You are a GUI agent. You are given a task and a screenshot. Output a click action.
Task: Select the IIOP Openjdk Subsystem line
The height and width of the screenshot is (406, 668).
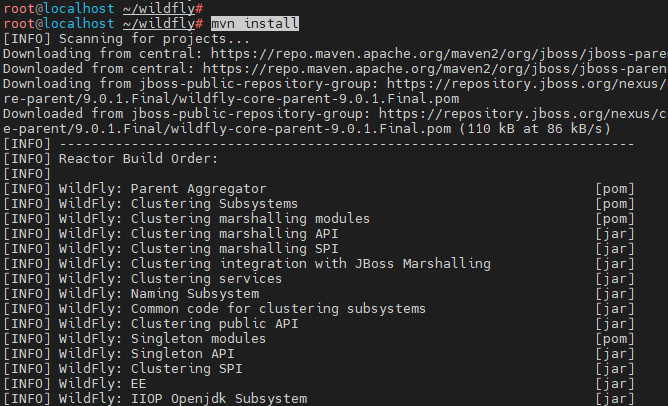[x=219, y=399]
